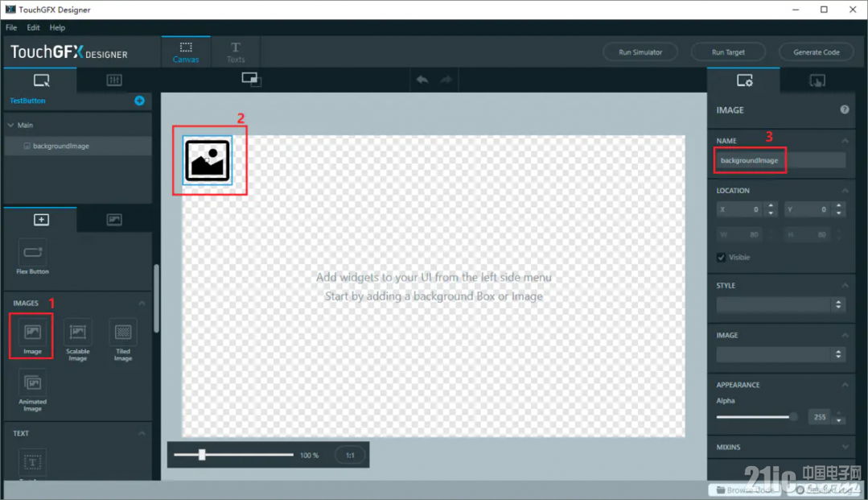
Task: Open the images library tab on the left
Action: coord(114,220)
